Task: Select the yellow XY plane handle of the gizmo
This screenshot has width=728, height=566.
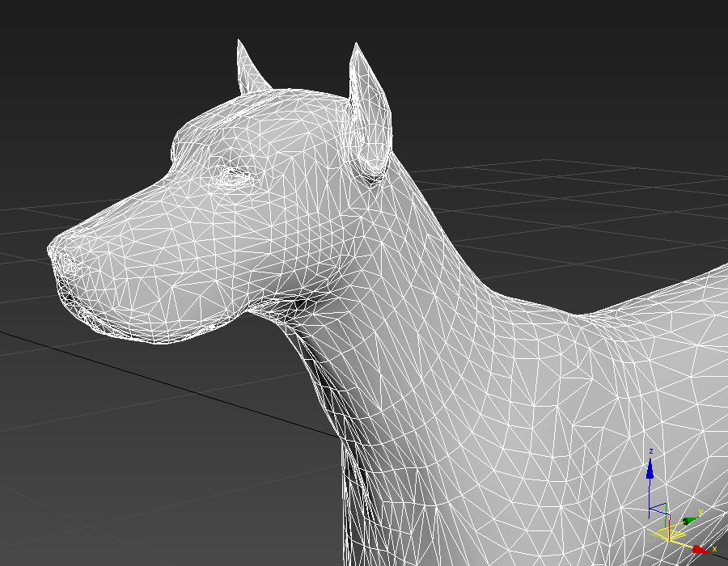Action: click(669, 535)
